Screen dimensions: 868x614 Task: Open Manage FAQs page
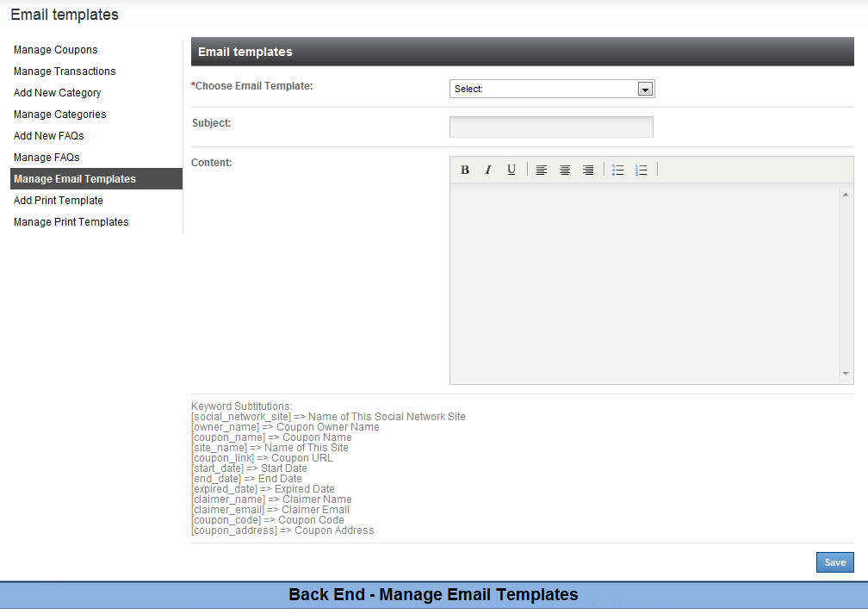click(x=46, y=158)
